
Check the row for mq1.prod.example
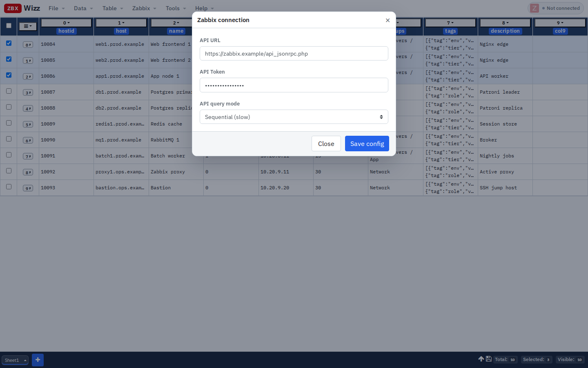pyautogui.click(x=9, y=139)
